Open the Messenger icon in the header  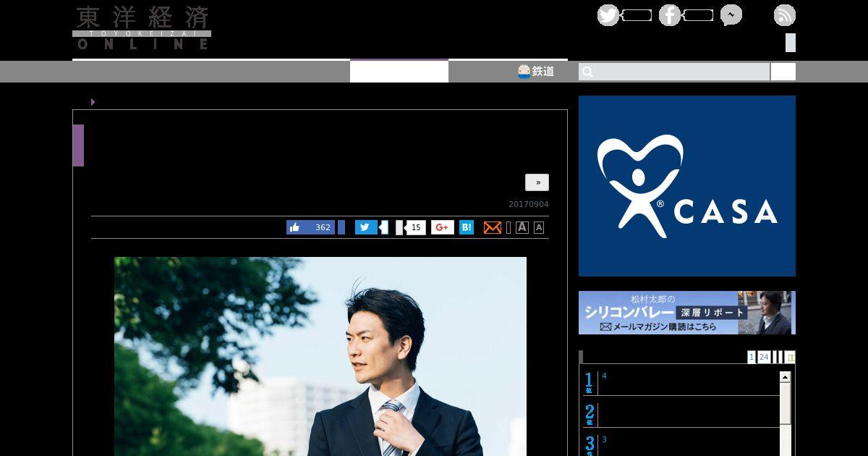coord(731,15)
